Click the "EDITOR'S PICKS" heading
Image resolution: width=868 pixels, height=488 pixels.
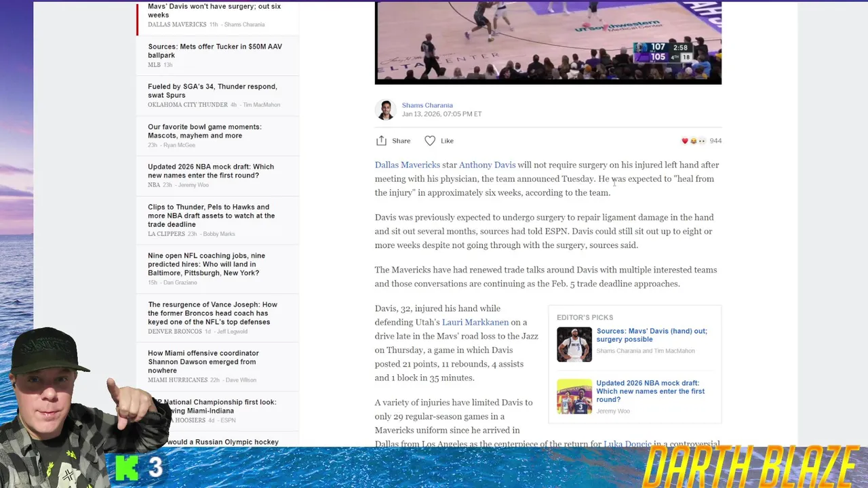585,317
